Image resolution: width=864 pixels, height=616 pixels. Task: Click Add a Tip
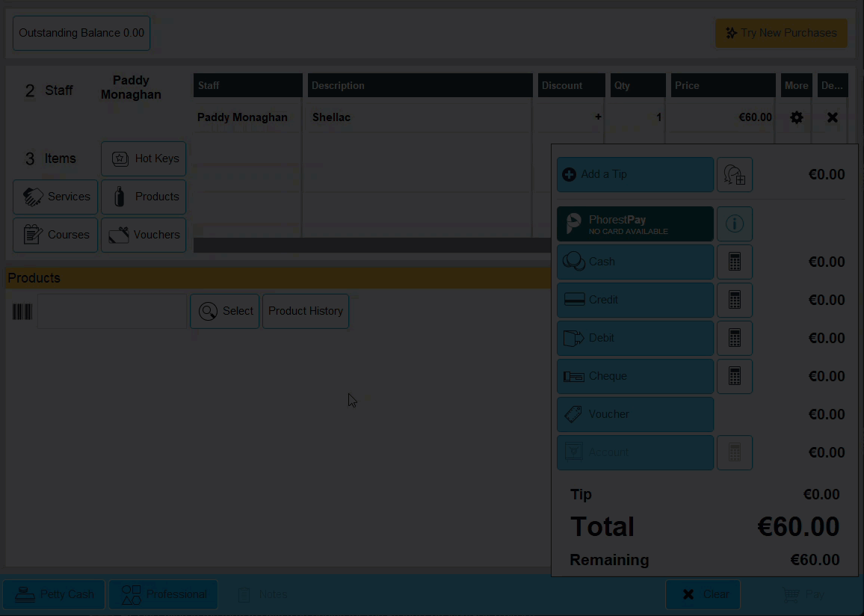click(635, 174)
